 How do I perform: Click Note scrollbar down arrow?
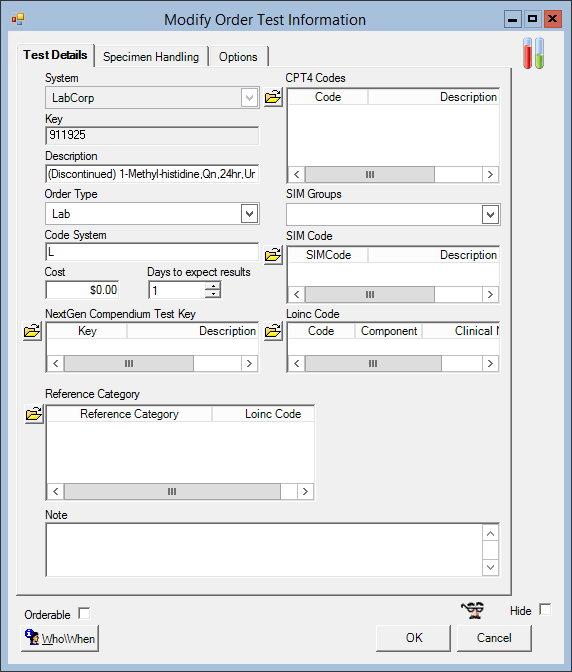491,567
